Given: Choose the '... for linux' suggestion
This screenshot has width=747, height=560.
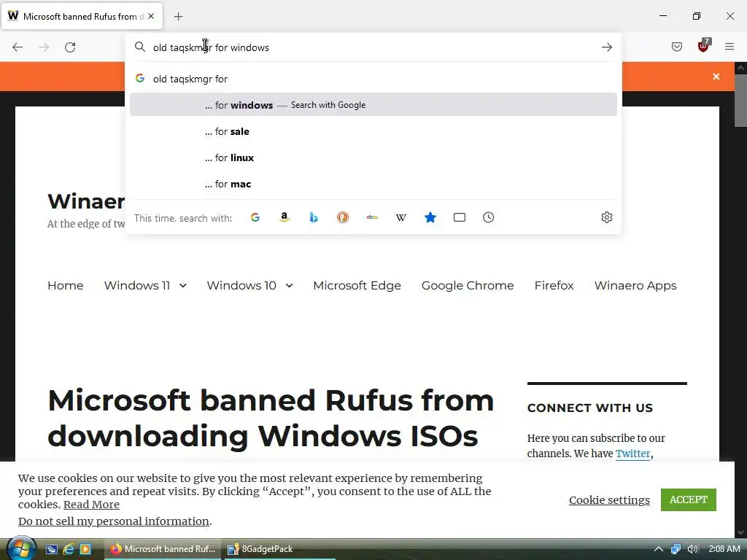Looking at the screenshot, I should (x=373, y=157).
